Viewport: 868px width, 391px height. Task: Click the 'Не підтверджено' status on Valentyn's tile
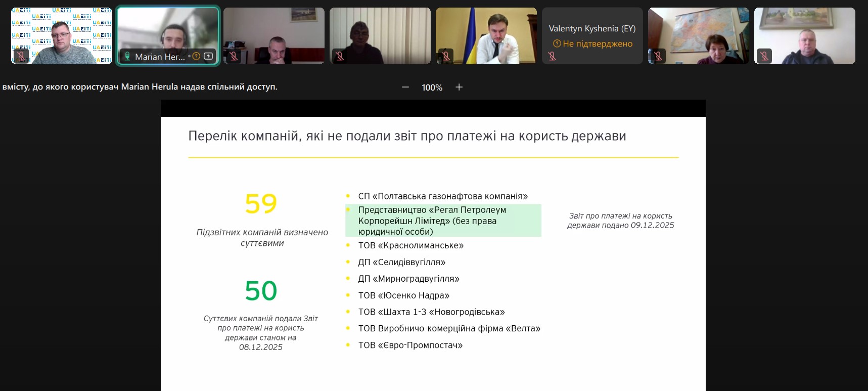(597, 44)
